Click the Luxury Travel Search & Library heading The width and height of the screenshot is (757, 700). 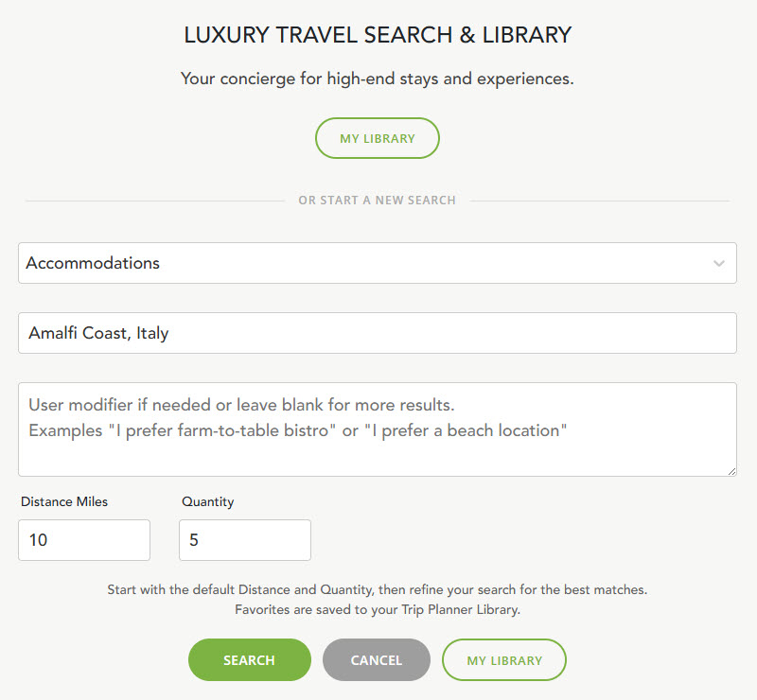(378, 36)
